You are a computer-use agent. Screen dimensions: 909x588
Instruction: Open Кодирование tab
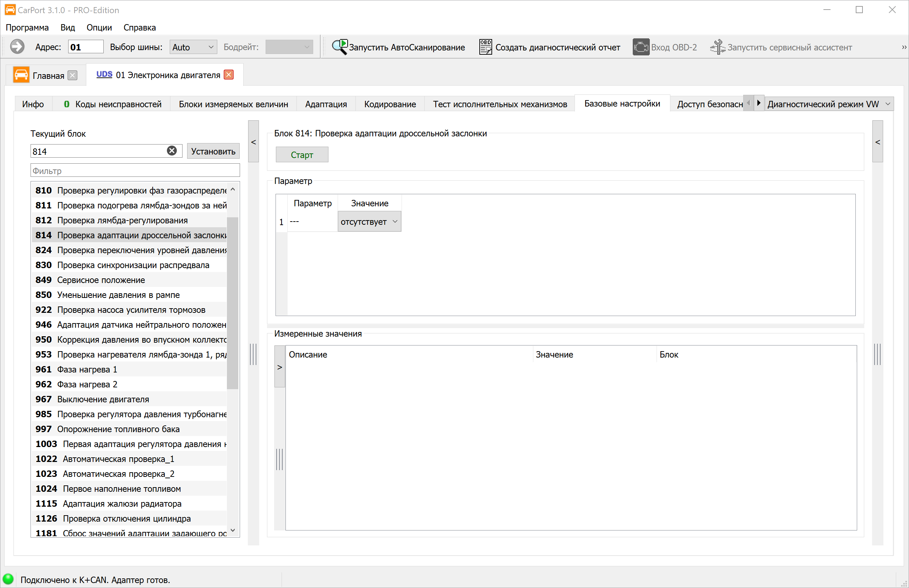(390, 104)
